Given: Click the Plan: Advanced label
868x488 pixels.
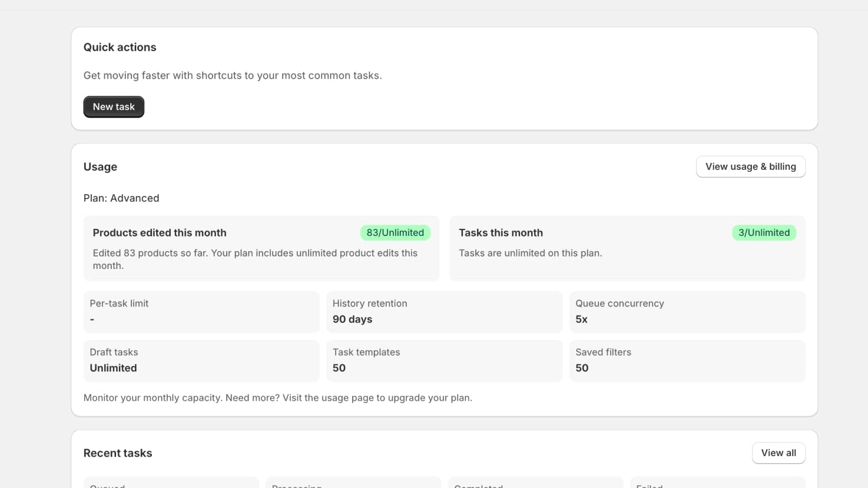Looking at the screenshot, I should coord(121,198).
